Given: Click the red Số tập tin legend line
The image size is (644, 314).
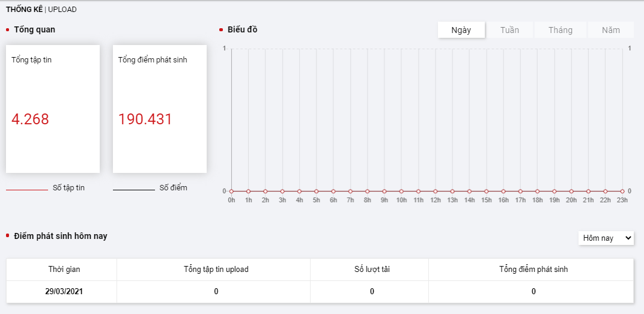Looking at the screenshot, I should [x=26, y=190].
